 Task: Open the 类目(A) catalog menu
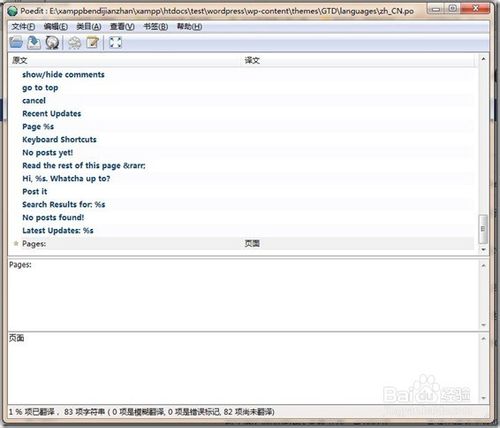coord(89,27)
